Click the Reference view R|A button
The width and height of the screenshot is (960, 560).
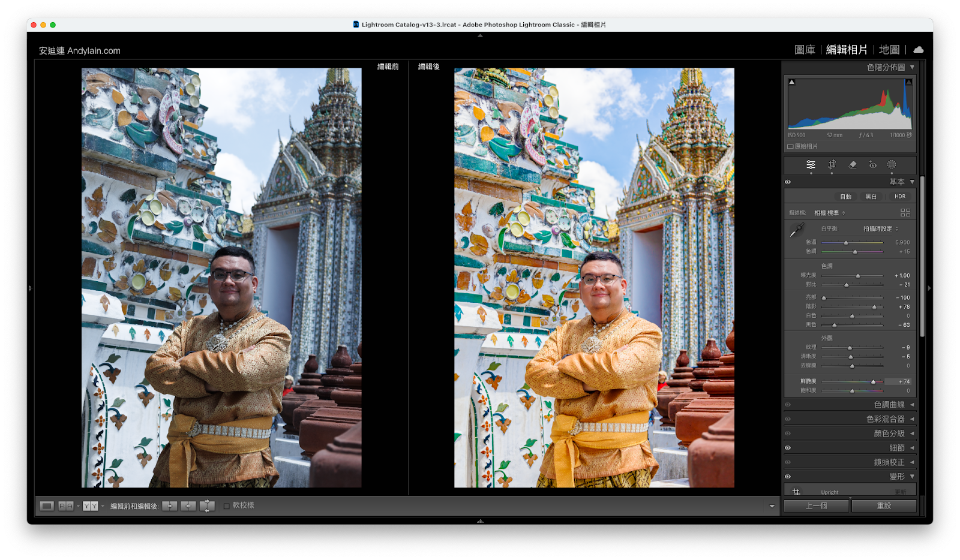pos(66,506)
